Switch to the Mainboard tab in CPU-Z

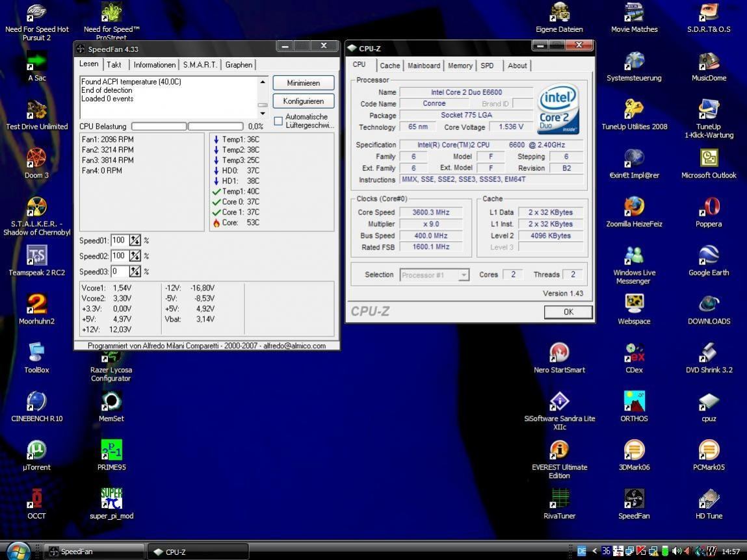coord(424,66)
